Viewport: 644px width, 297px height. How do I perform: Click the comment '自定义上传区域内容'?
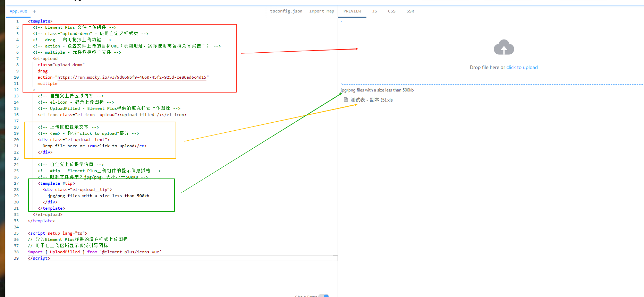coord(71,96)
